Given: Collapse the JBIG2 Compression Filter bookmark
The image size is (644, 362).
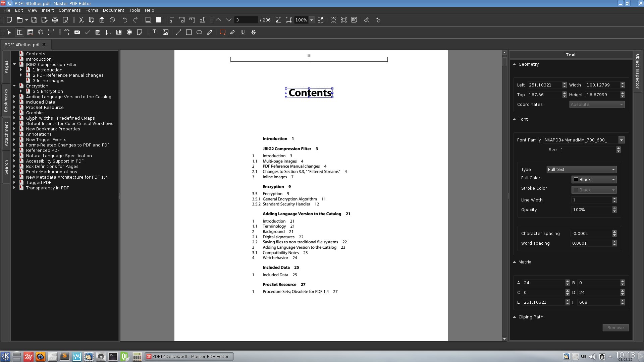Looking at the screenshot, I should pos(14,64).
